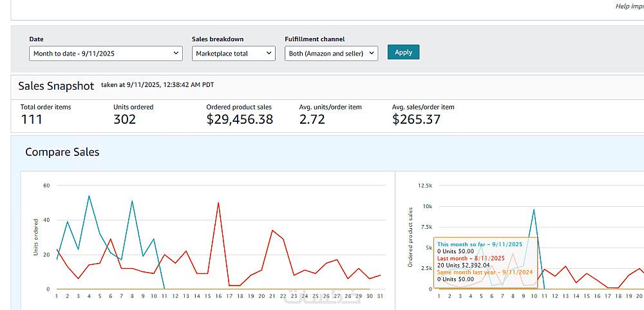Click the partially visible Help link at top right
The width and height of the screenshot is (644, 310).
pyautogui.click(x=629, y=6)
